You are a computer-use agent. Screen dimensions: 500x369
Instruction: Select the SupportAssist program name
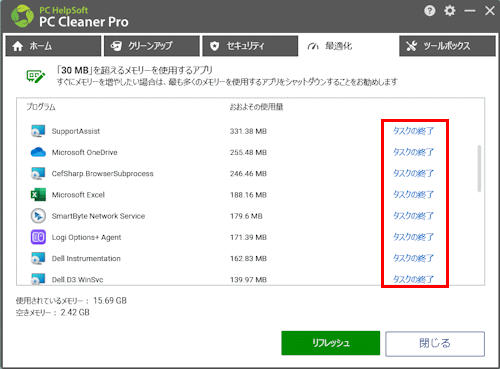(76, 131)
